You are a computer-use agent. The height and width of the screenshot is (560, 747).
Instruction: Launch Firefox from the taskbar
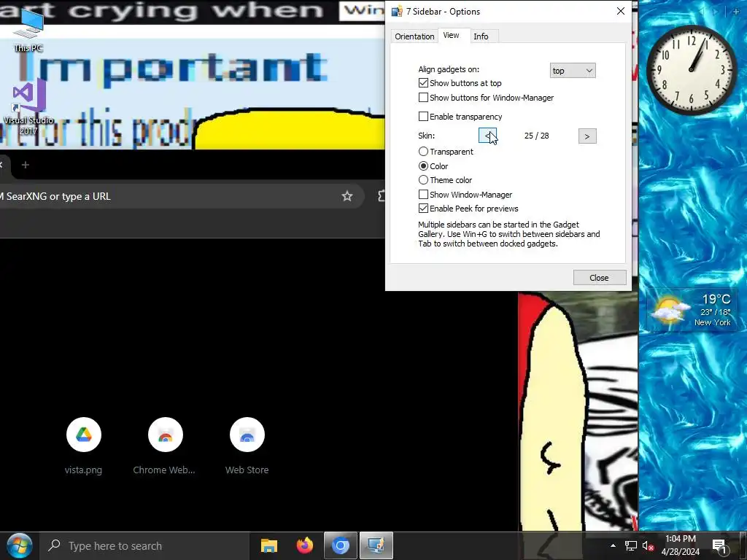(x=305, y=545)
